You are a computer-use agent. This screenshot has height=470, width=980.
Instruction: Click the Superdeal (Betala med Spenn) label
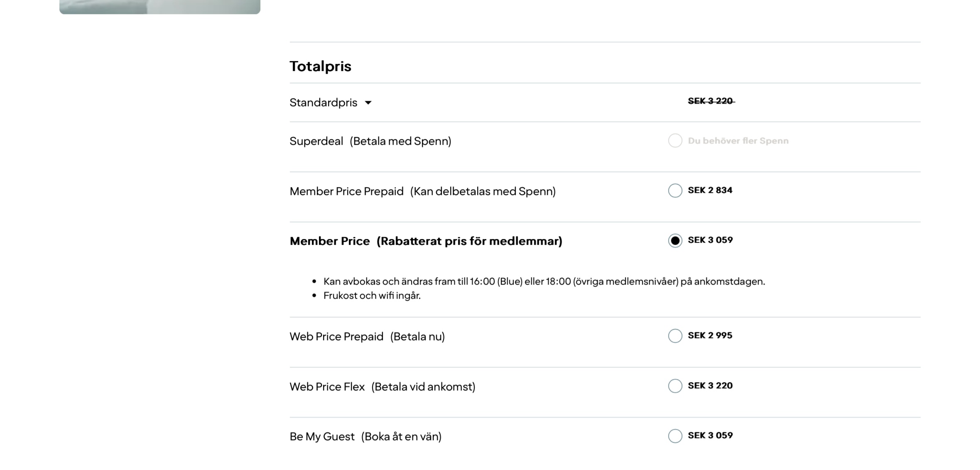tap(370, 141)
